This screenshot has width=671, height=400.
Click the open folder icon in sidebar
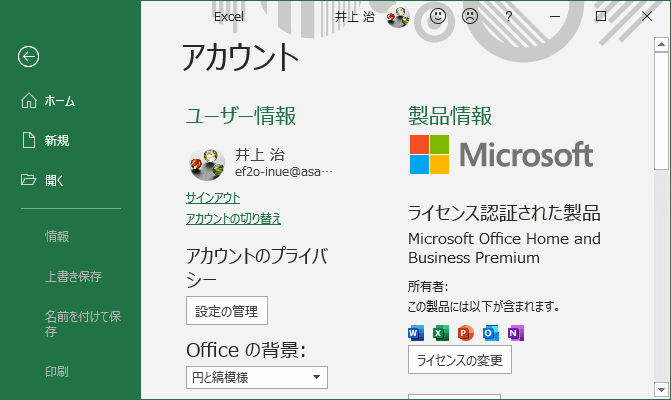(28, 180)
